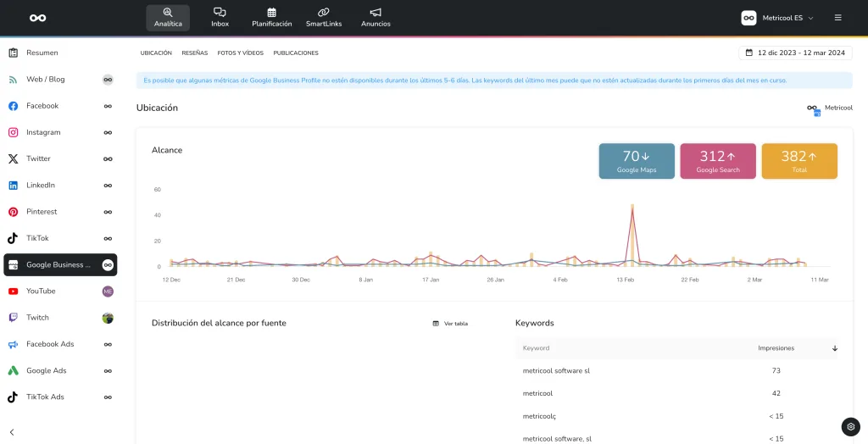Click Web / Blog connection badge

(108, 79)
